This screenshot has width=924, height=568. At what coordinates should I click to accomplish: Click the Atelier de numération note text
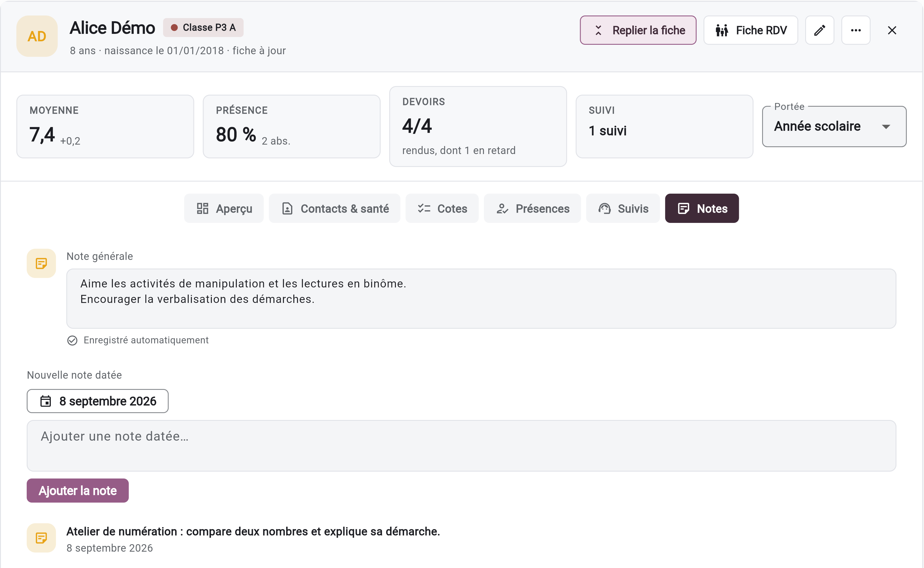point(253,532)
